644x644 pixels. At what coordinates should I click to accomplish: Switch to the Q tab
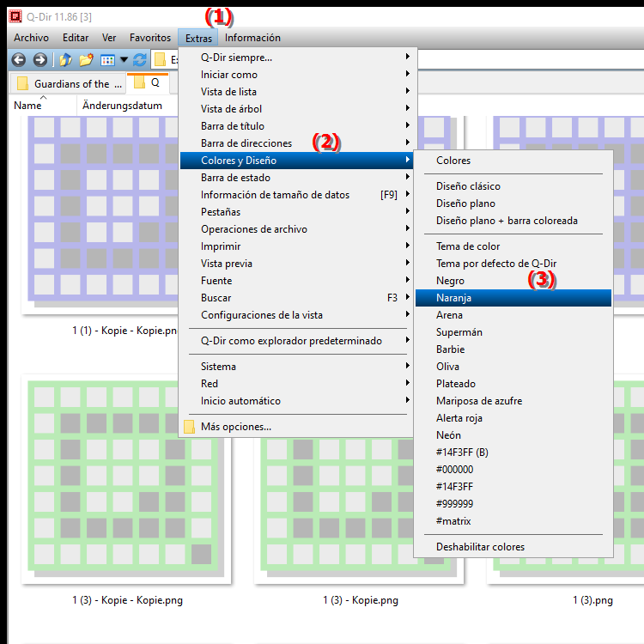[x=148, y=82]
